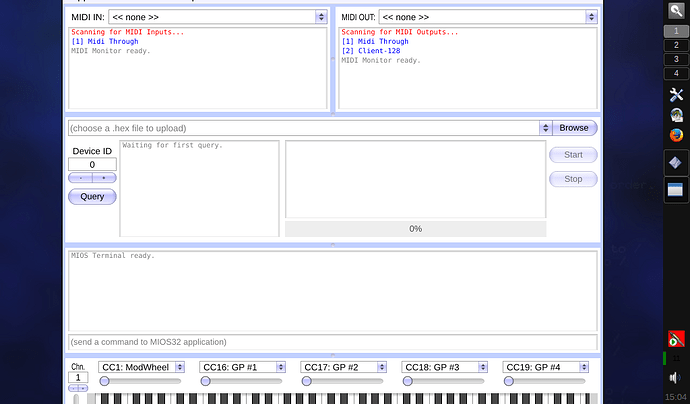690x404 pixels.
Task: Click the Query button
Action: click(x=92, y=197)
